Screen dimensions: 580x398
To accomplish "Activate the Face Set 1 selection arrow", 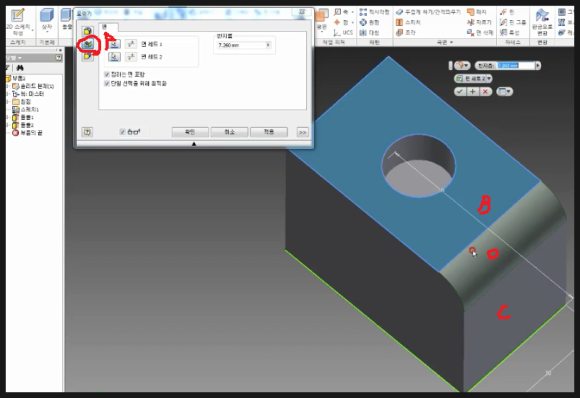I will click(x=114, y=44).
